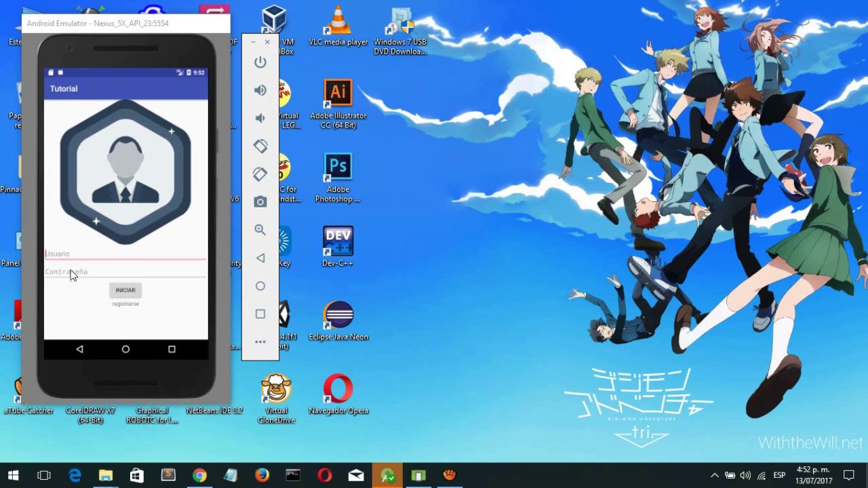Image resolution: width=868 pixels, height=488 pixels.
Task: Launch Microsoft Edge from the taskbar
Action: click(x=75, y=475)
